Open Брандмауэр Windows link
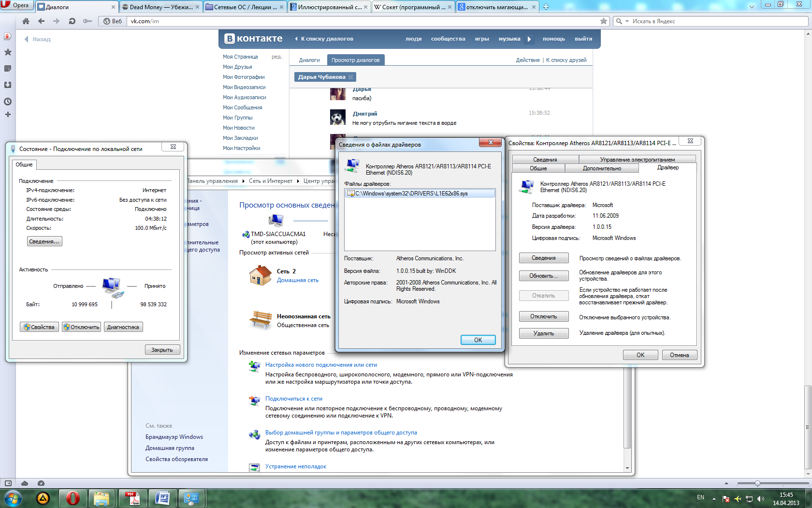The width and height of the screenshot is (812, 508). coord(174,437)
